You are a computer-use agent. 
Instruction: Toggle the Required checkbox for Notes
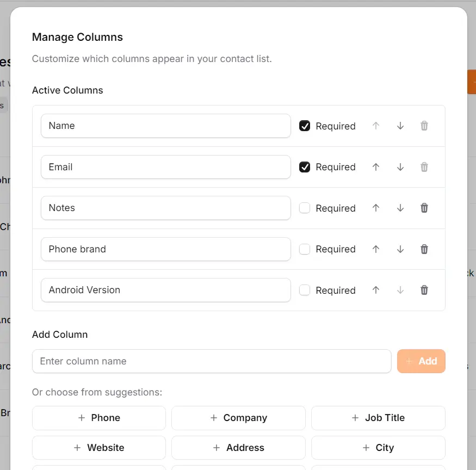point(305,208)
